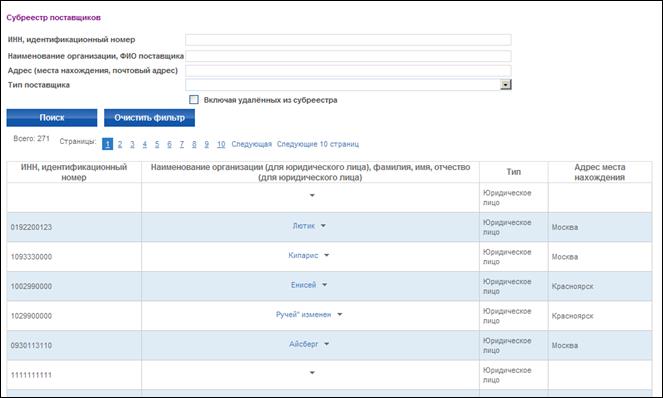Go to page 2

(120, 144)
